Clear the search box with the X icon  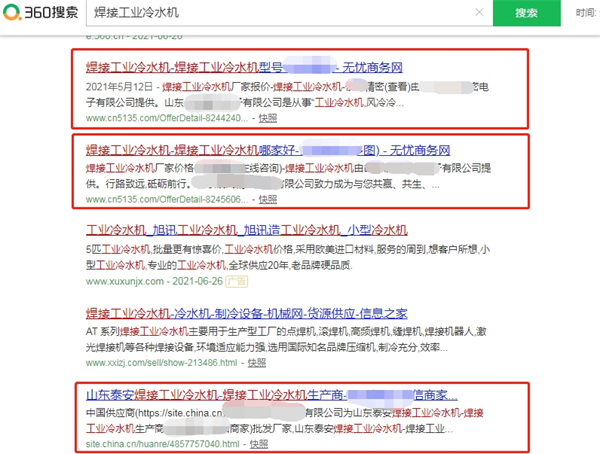(x=479, y=13)
